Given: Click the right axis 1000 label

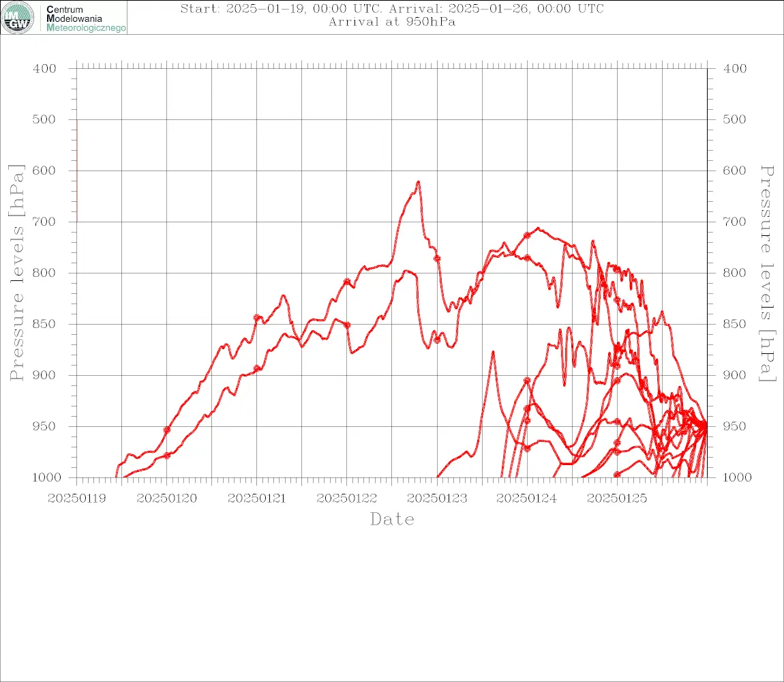Looking at the screenshot, I should pos(738,477).
